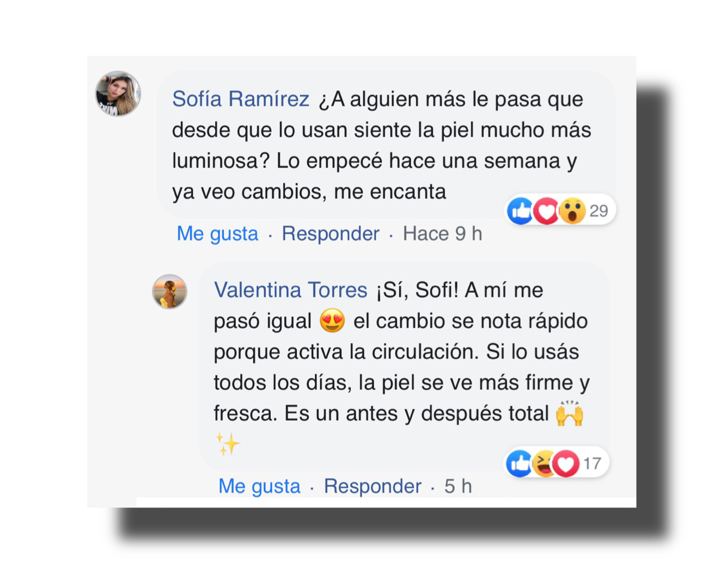Open the Hace 9 h timestamp
Viewport: 714px width, 588px height.
tap(442, 234)
